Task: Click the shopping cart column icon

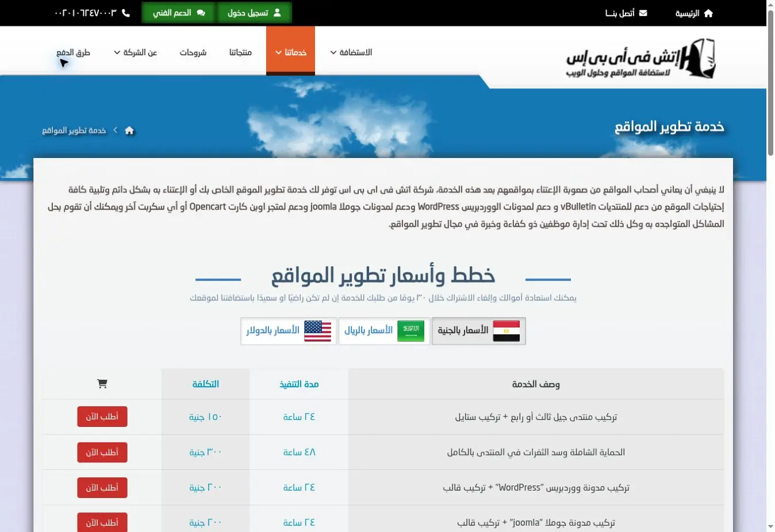Action: click(x=102, y=384)
